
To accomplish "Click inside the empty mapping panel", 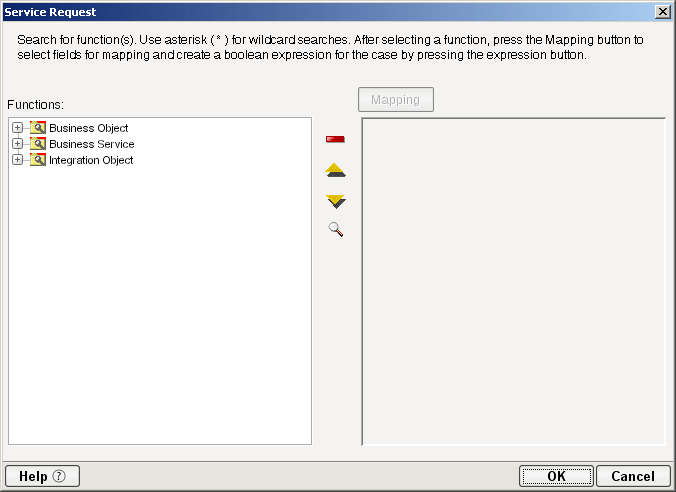I will (x=513, y=281).
